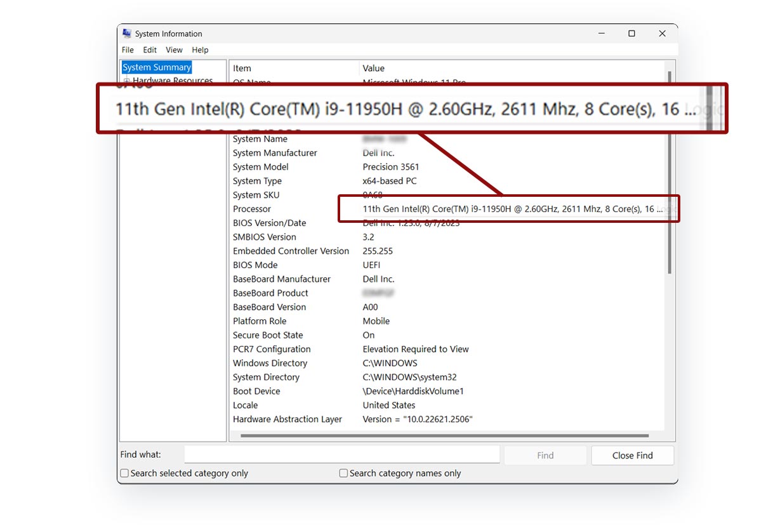Image resolution: width=766 pixels, height=532 pixels.
Task: Open the Edit menu
Action: click(150, 50)
